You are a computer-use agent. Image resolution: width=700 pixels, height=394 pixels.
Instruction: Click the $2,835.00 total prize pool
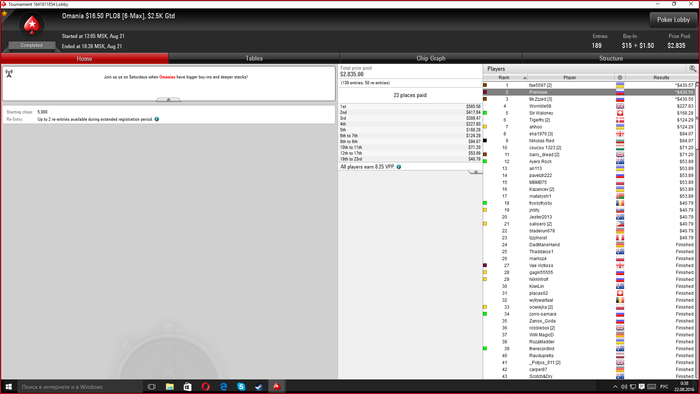pos(352,75)
